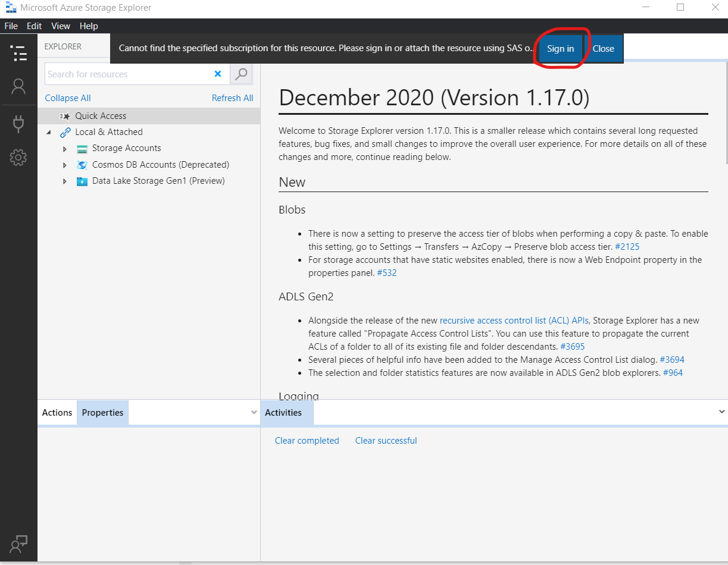Open the Help menu
Viewport: 728px width, 565px height.
[89, 26]
